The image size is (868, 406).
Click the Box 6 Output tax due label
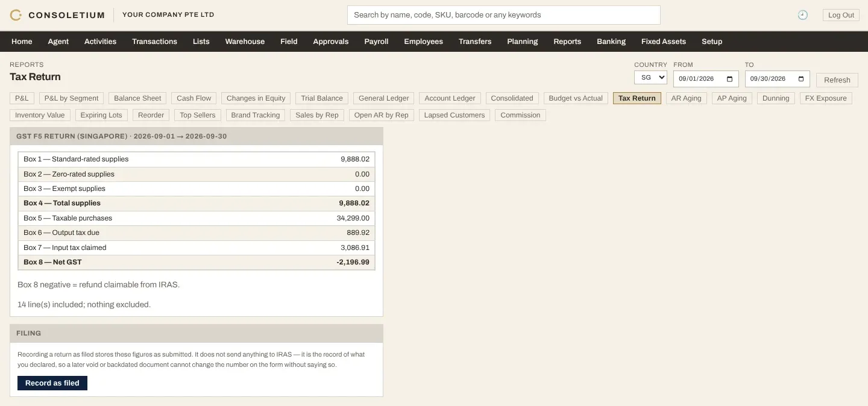point(61,233)
